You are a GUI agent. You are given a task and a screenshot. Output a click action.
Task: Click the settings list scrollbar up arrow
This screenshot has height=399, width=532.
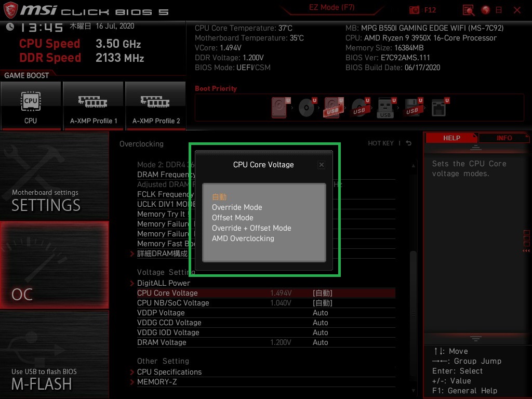(413, 166)
